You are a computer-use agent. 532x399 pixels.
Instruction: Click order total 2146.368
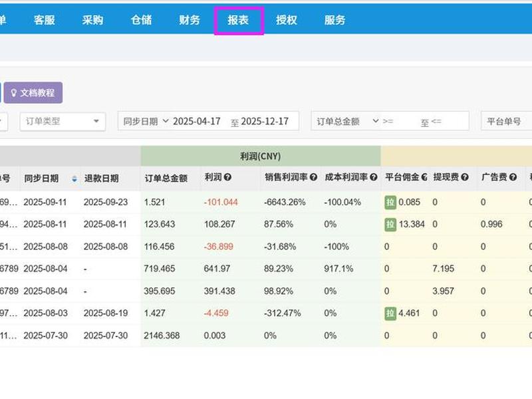coord(162,336)
